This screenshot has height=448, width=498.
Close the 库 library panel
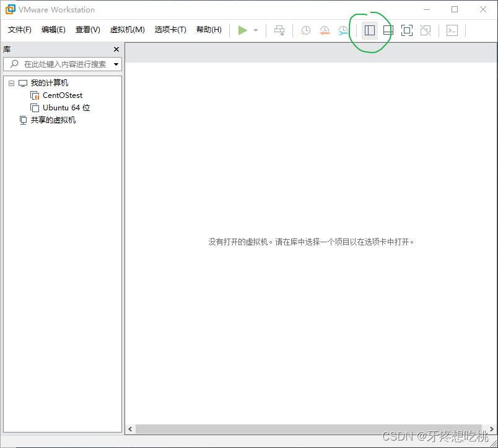click(116, 49)
